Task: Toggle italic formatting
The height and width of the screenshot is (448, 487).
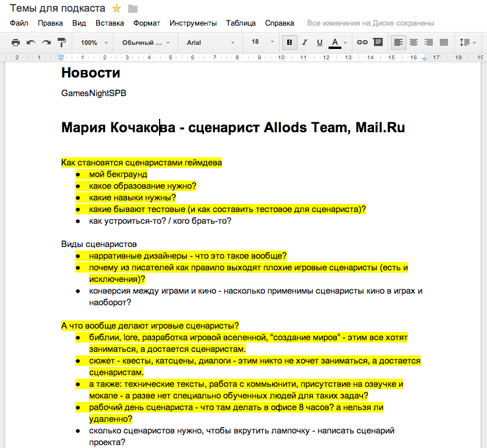Action: pyautogui.click(x=305, y=43)
